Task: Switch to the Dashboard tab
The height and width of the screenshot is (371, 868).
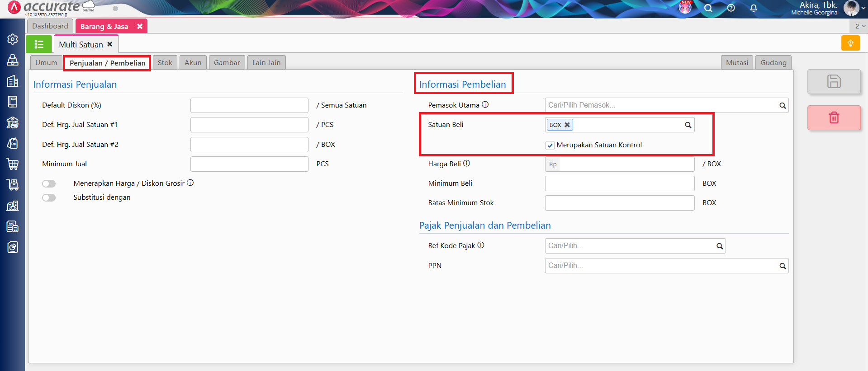Action: [50, 26]
